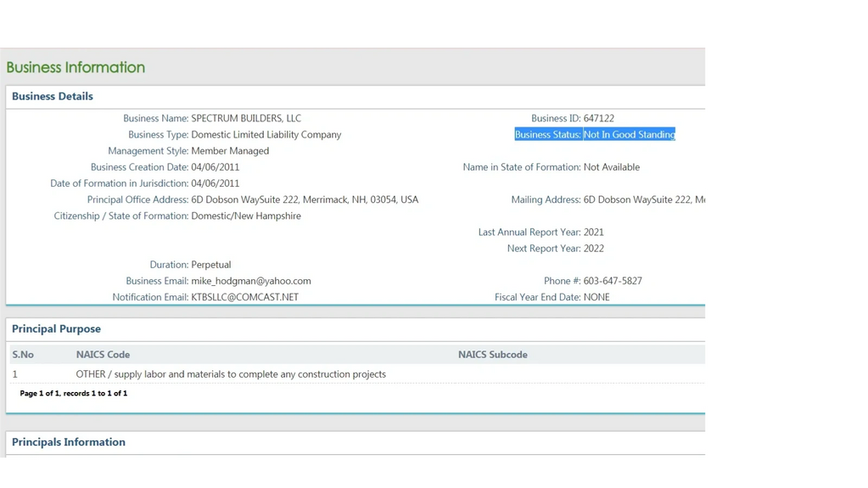Screen dimensions: 868x488
Task: Select the NAICS Code column header
Action: tap(103, 355)
